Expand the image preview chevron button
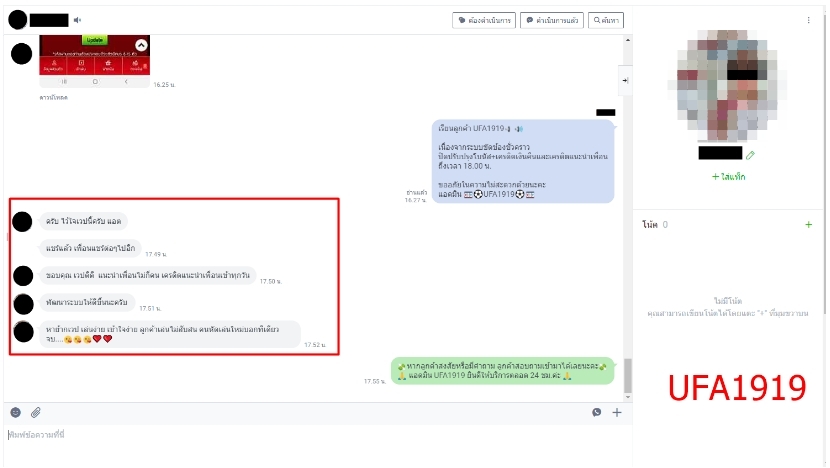This screenshot has height=468, width=830. point(141,45)
